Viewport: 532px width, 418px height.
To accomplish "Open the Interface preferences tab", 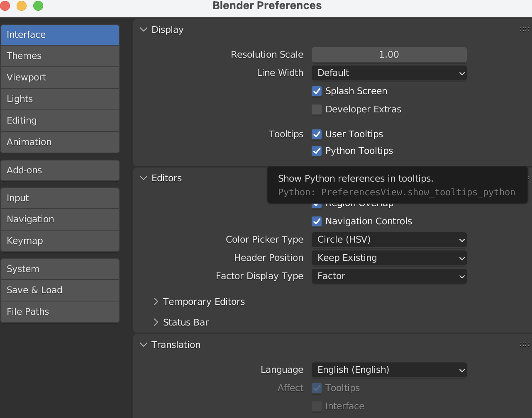I will 60,35.
